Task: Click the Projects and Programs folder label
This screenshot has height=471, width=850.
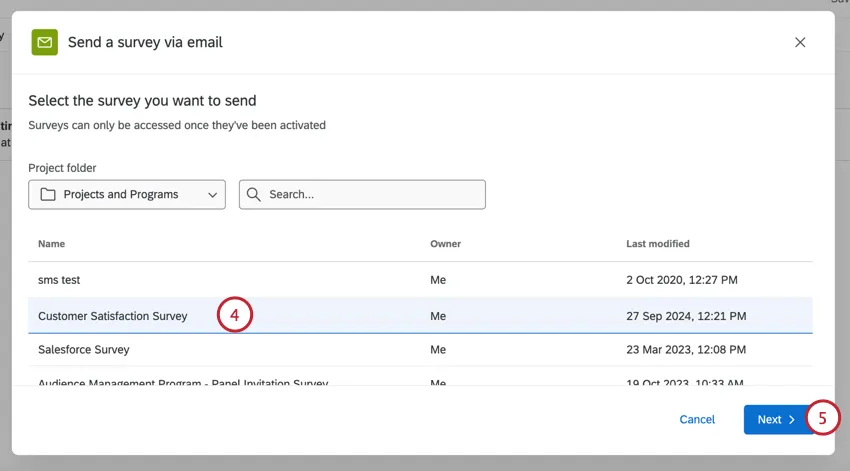Action: pos(121,195)
